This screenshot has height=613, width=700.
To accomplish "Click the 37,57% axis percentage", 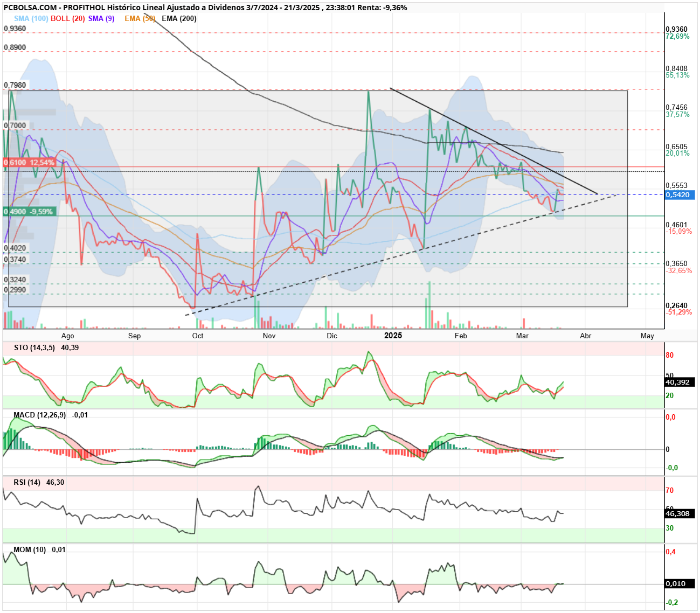I will tap(677, 115).
